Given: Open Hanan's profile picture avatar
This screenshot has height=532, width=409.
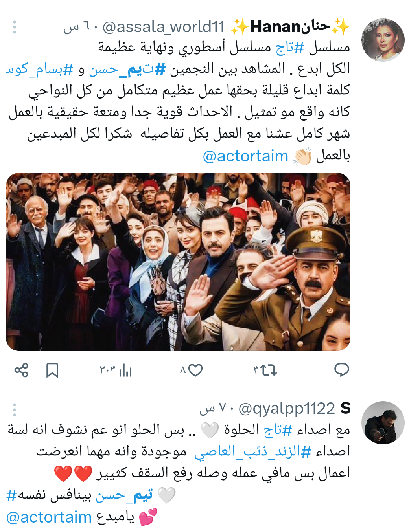Looking at the screenshot, I should 383,40.
